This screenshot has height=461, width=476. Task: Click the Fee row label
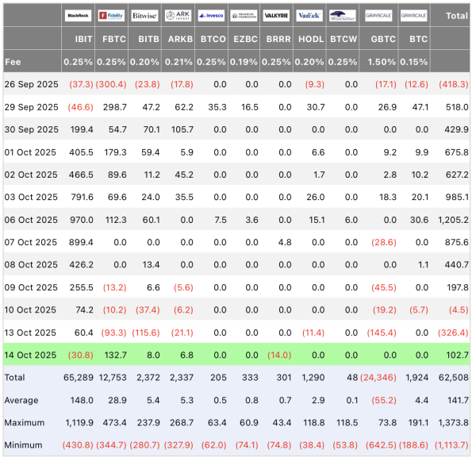pos(13,61)
